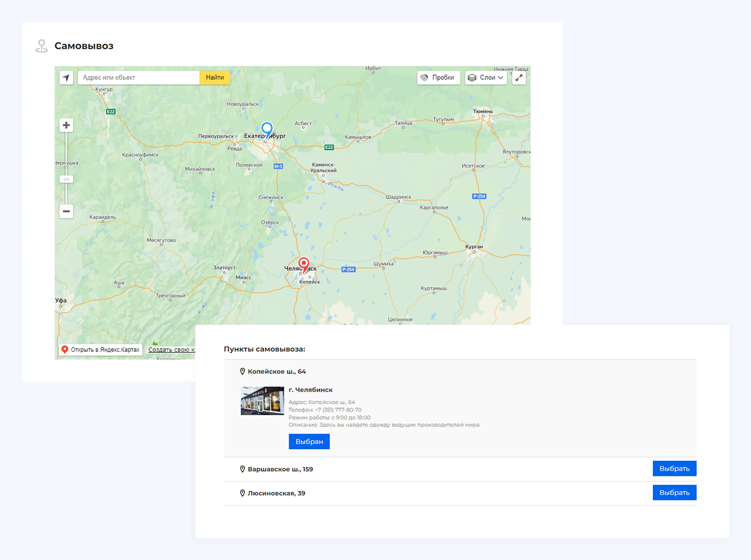Click the pin icon beside Люсиновская, 39
751x560 pixels.
pos(242,493)
